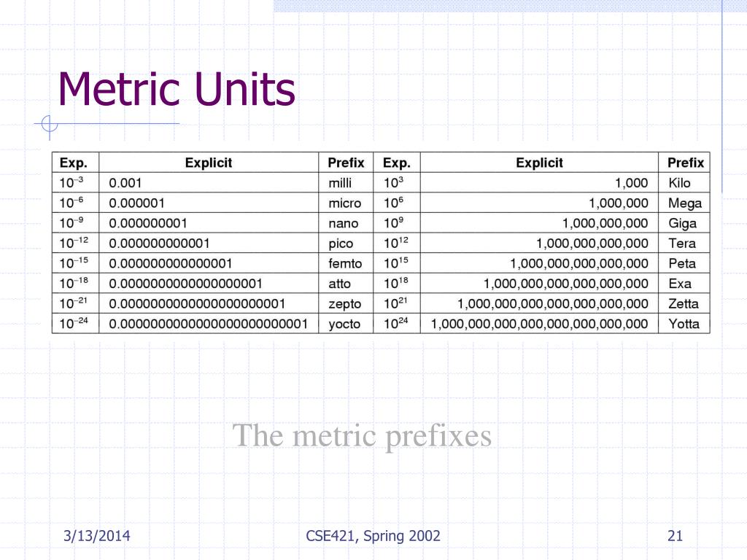Click the exponent cell in the micro row

point(75,203)
